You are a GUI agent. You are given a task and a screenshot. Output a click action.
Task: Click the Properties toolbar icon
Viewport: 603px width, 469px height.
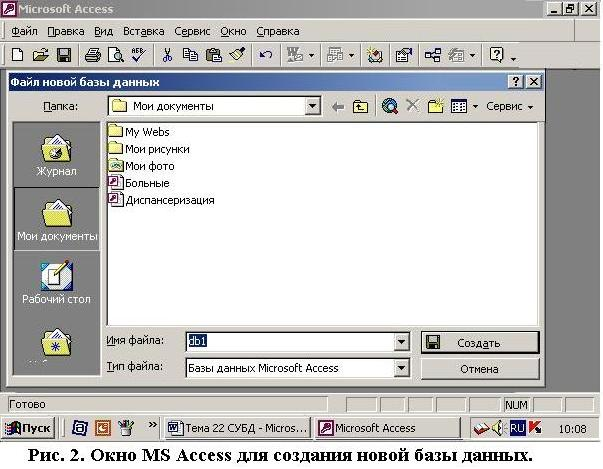pos(403,56)
